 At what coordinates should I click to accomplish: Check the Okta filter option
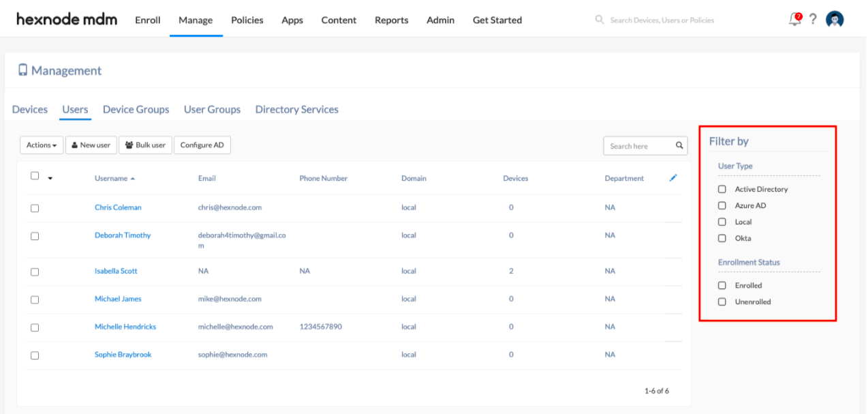pyautogui.click(x=722, y=238)
